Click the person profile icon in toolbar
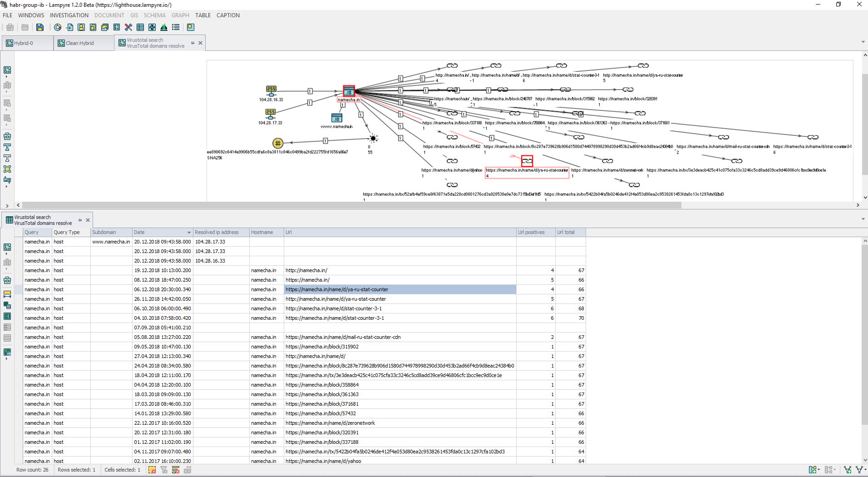The height and width of the screenshot is (477, 868). [x=81, y=27]
